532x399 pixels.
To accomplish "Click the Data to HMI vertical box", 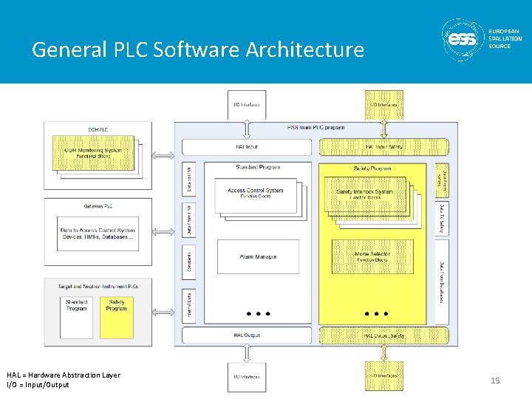I will 189,180.
